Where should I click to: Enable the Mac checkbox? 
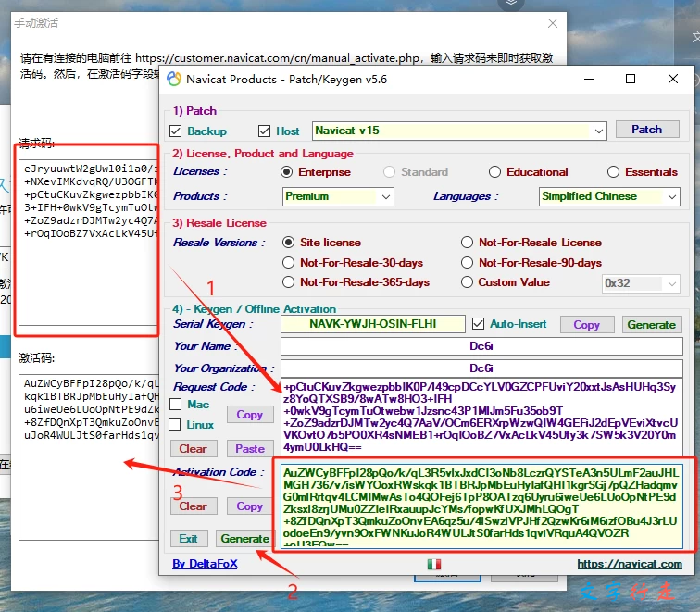click(x=175, y=405)
